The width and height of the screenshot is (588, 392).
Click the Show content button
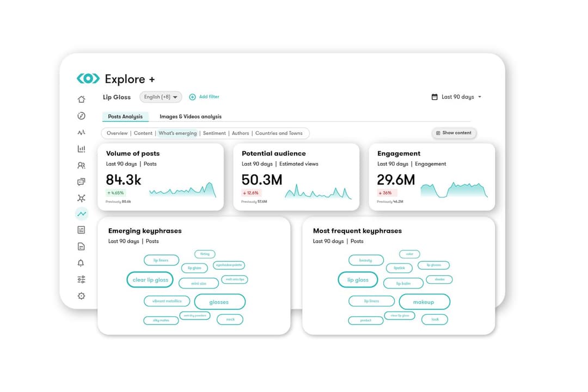pos(454,133)
